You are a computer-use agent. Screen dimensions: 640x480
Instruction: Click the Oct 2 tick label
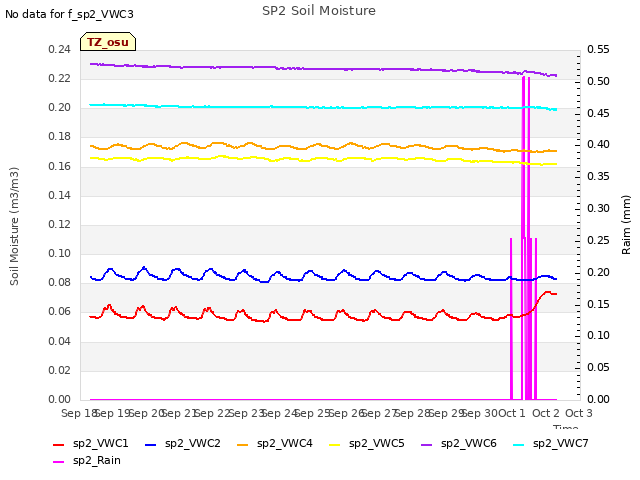(x=546, y=413)
